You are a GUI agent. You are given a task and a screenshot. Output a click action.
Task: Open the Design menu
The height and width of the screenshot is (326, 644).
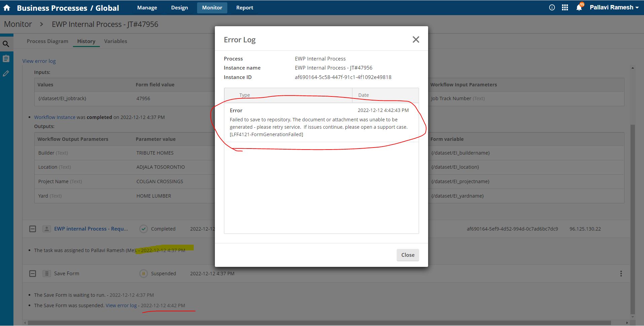[x=179, y=8]
